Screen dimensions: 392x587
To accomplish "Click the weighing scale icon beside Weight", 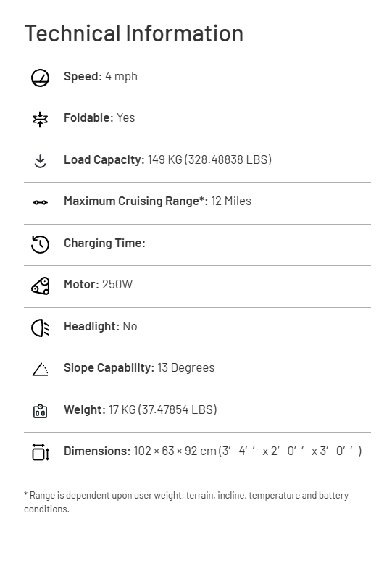I will click(40, 411).
